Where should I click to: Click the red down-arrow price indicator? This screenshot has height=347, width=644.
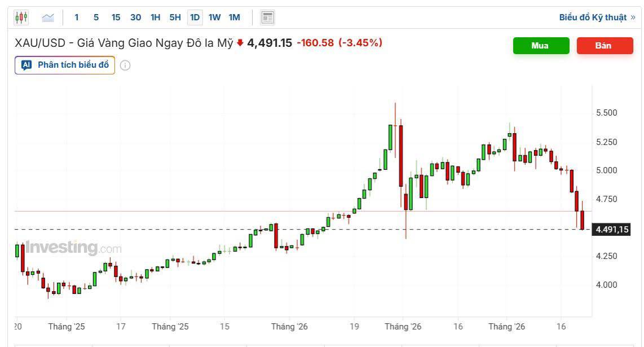click(x=240, y=43)
